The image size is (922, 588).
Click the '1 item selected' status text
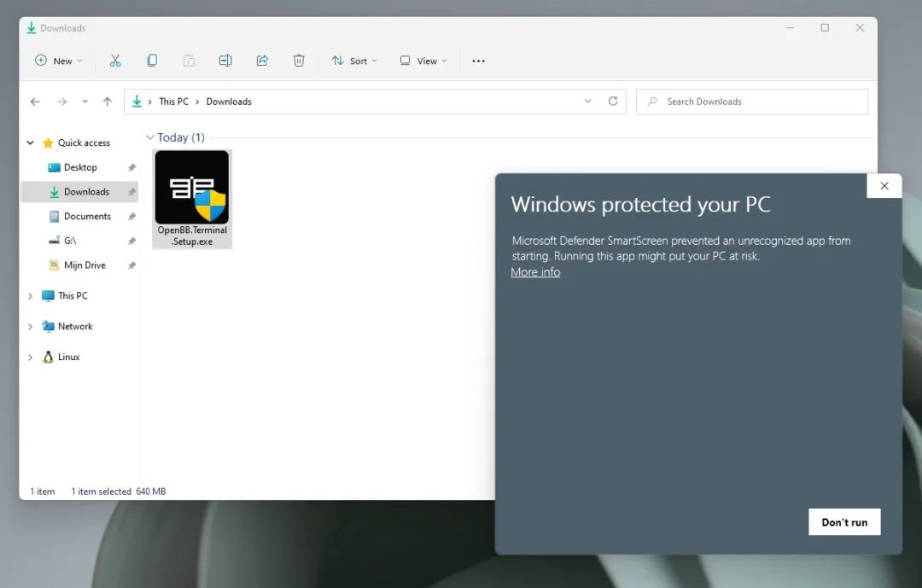click(x=101, y=492)
